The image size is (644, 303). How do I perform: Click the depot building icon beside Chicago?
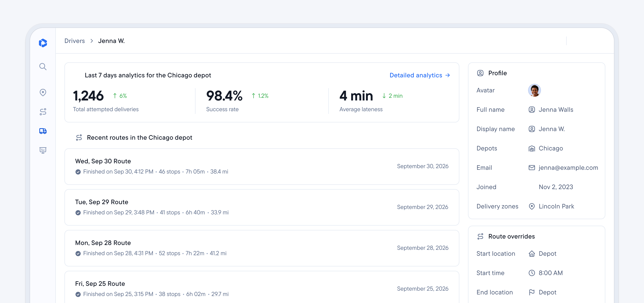pos(532,148)
